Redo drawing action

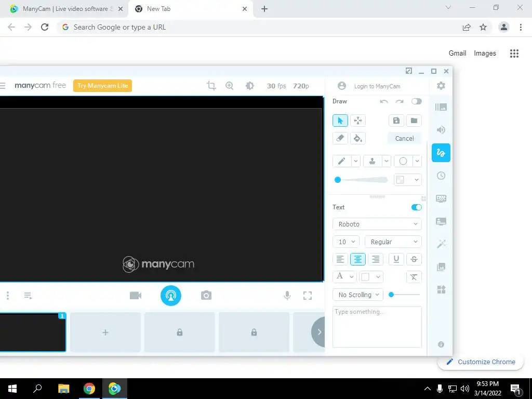click(x=400, y=101)
